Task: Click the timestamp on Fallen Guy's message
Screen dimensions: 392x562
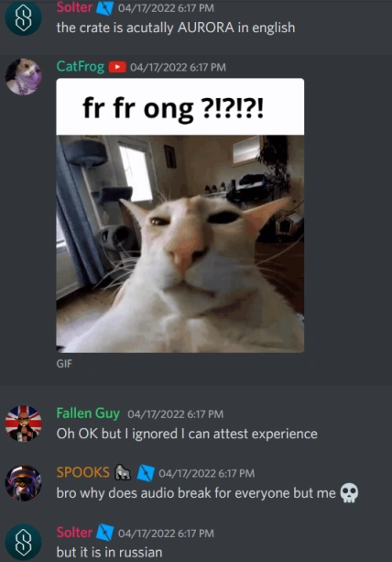Action: [x=176, y=414]
